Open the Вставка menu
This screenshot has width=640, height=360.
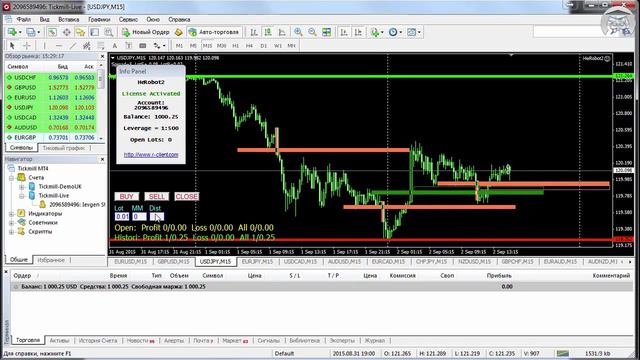[69, 19]
